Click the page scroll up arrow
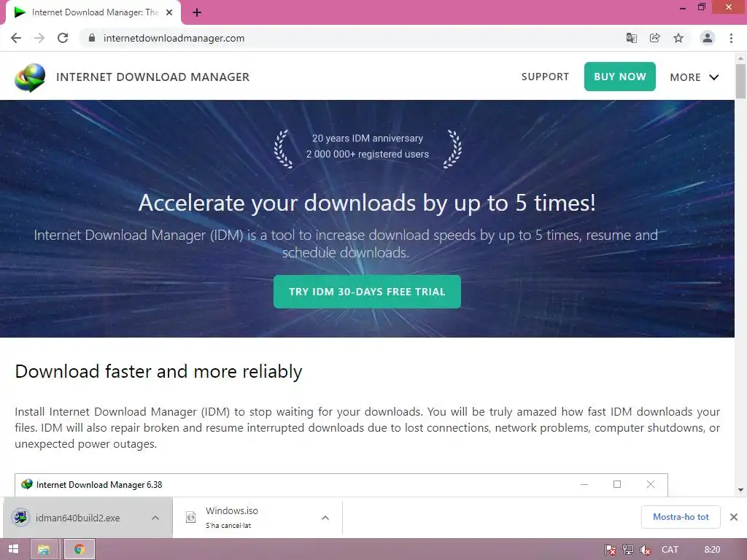The width and height of the screenshot is (747, 560). pos(740,58)
